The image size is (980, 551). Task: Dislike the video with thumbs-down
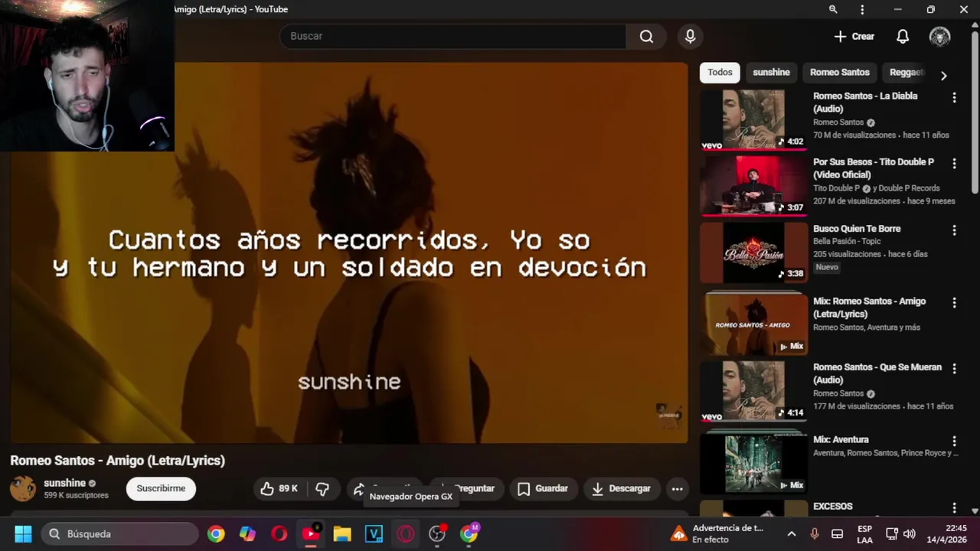click(322, 488)
